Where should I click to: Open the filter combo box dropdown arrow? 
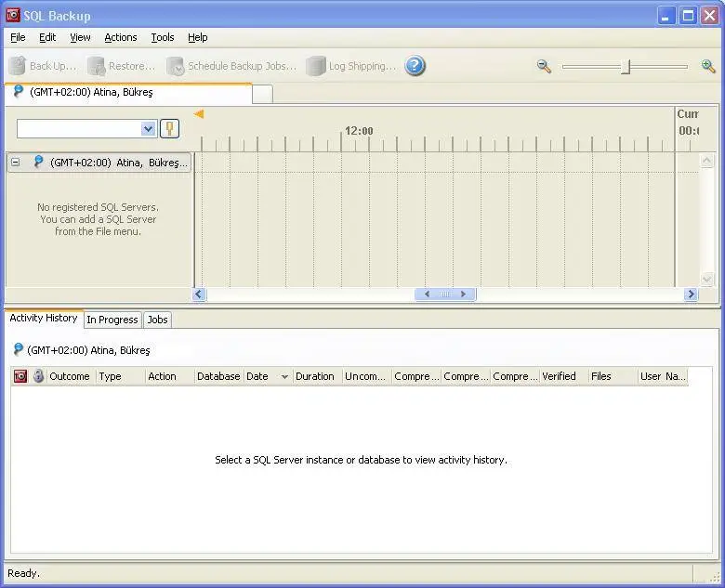coord(148,128)
